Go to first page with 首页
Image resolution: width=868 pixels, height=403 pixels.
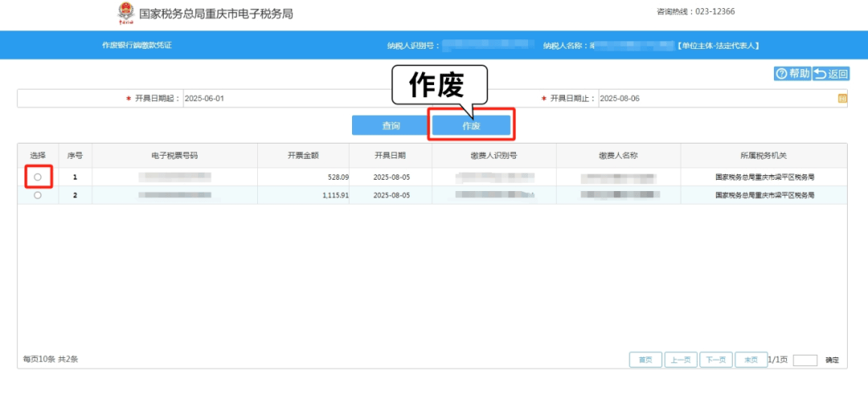point(645,360)
